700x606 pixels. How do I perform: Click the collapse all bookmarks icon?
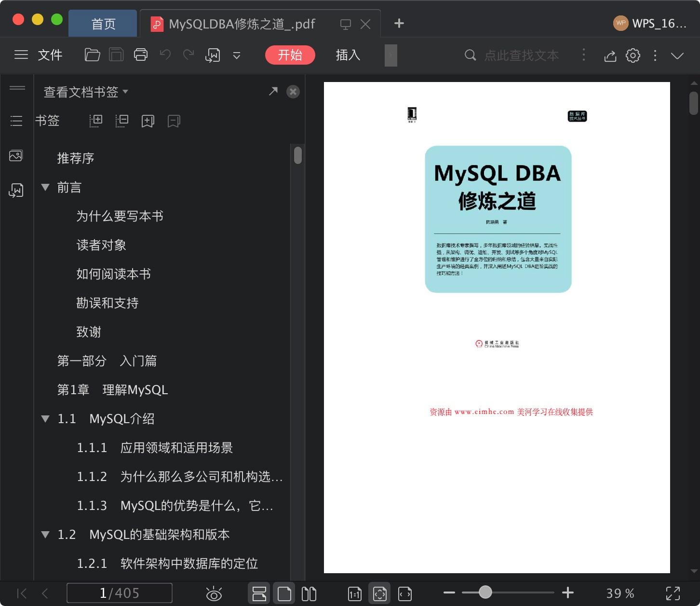point(122,121)
